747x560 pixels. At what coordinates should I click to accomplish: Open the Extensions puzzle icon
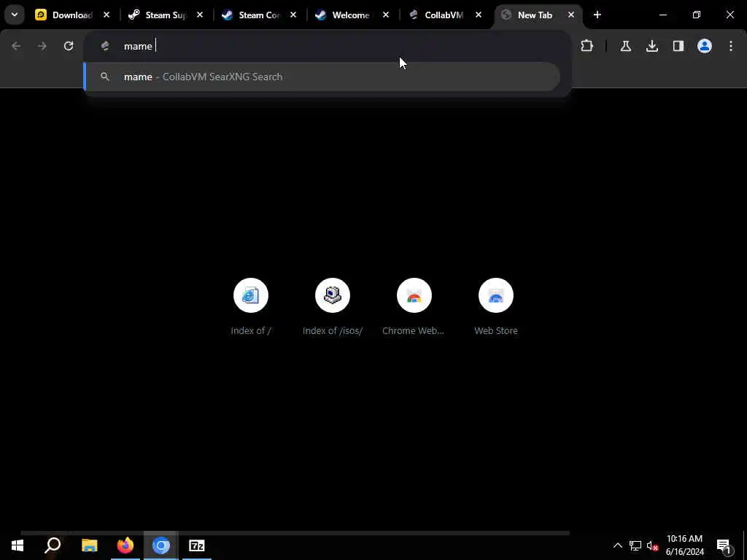587,46
